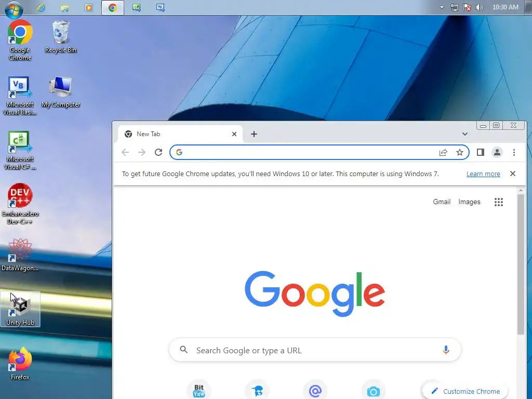Close the New Tab tab

tap(234, 134)
